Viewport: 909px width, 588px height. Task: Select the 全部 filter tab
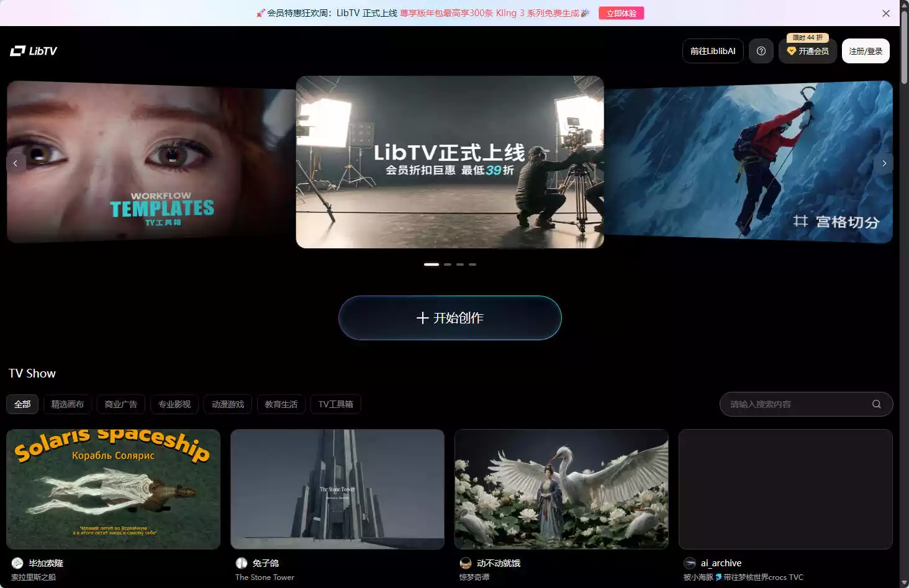tap(22, 404)
